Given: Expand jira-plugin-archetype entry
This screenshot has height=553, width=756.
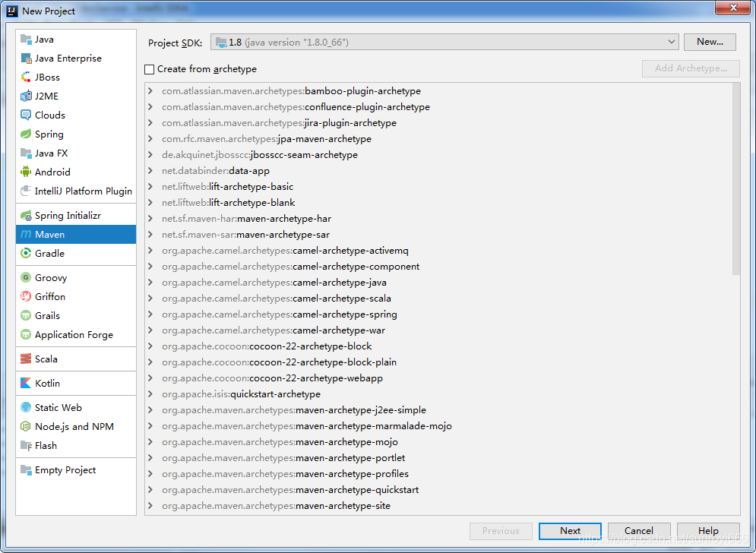Looking at the screenshot, I should pos(150,123).
